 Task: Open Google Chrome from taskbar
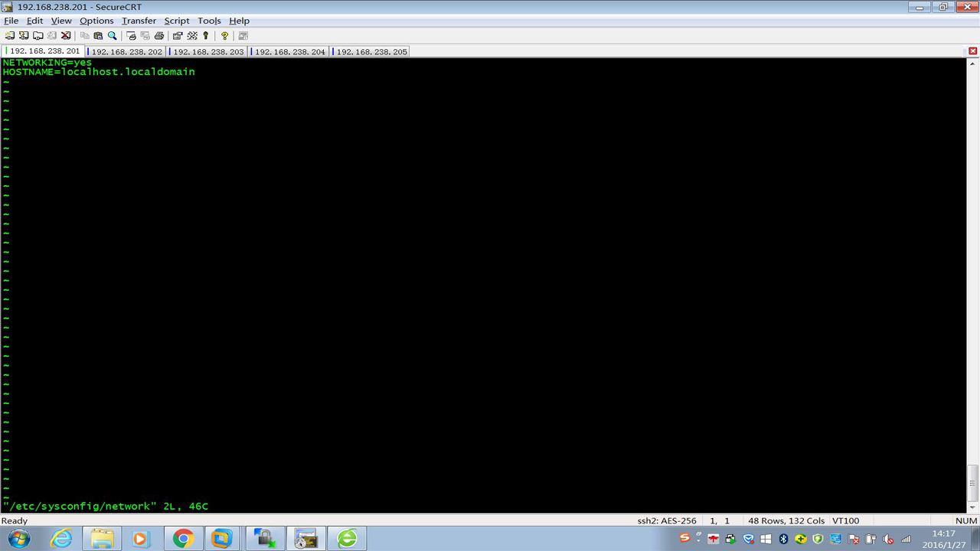click(x=182, y=539)
